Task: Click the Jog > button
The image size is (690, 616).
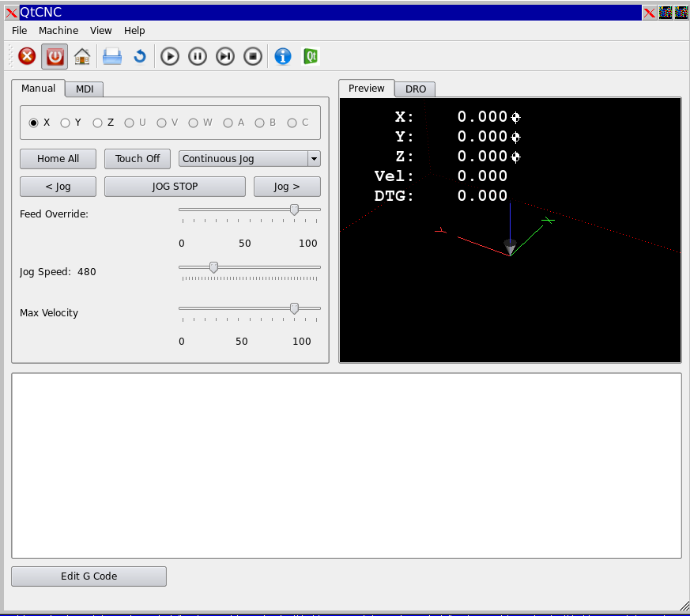Action: point(287,187)
